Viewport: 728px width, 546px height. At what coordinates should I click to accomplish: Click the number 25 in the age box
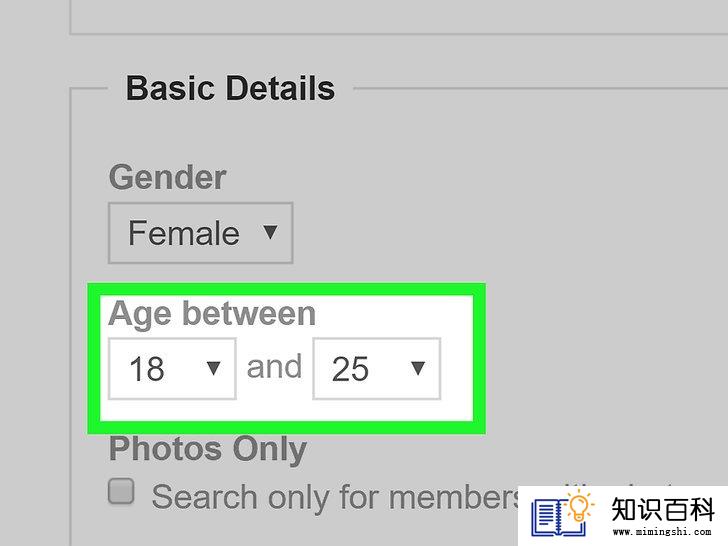point(351,369)
